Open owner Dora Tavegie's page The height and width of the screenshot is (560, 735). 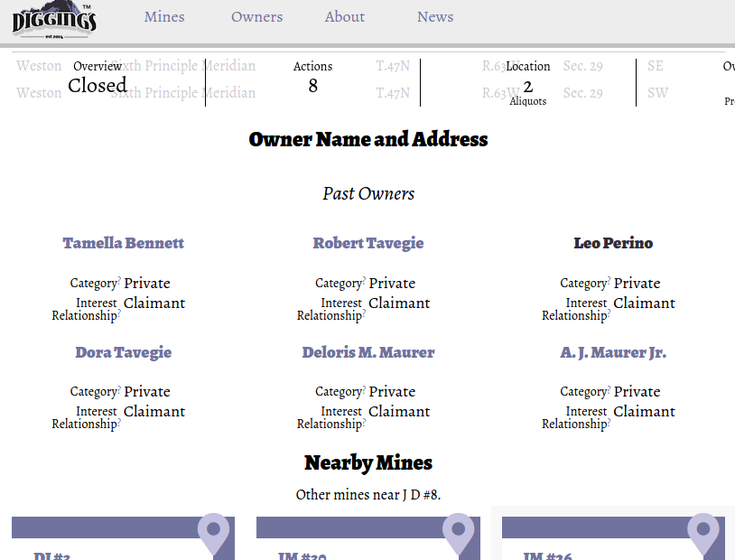[x=124, y=352]
